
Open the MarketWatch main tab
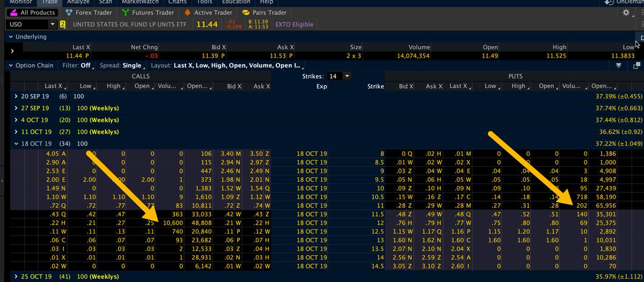(x=139, y=2)
